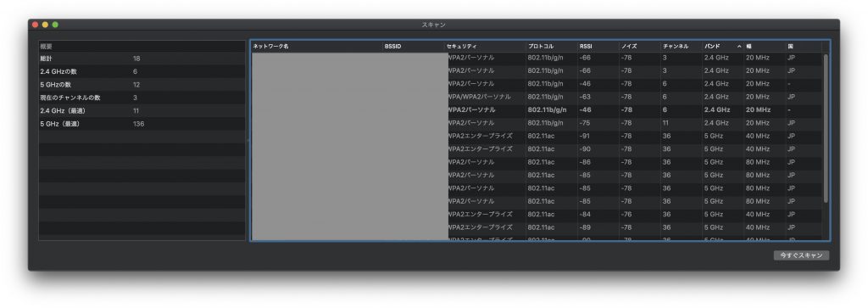This screenshot has width=868, height=308.
Task: Select the 2.4 GHz（最適） summary row
Action: click(142, 110)
